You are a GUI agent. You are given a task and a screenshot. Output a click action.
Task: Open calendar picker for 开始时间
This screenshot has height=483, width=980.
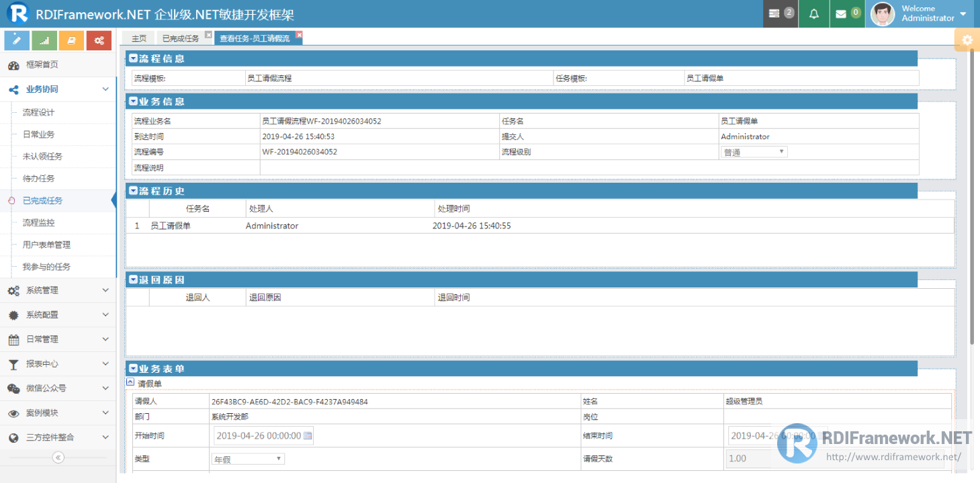point(308,436)
